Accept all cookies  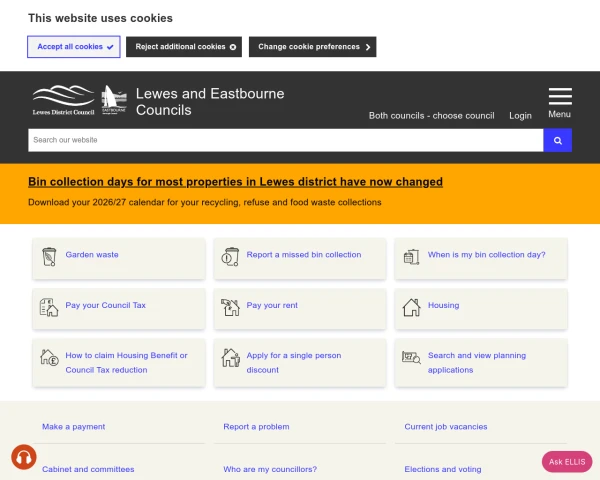pyautogui.click(x=74, y=47)
